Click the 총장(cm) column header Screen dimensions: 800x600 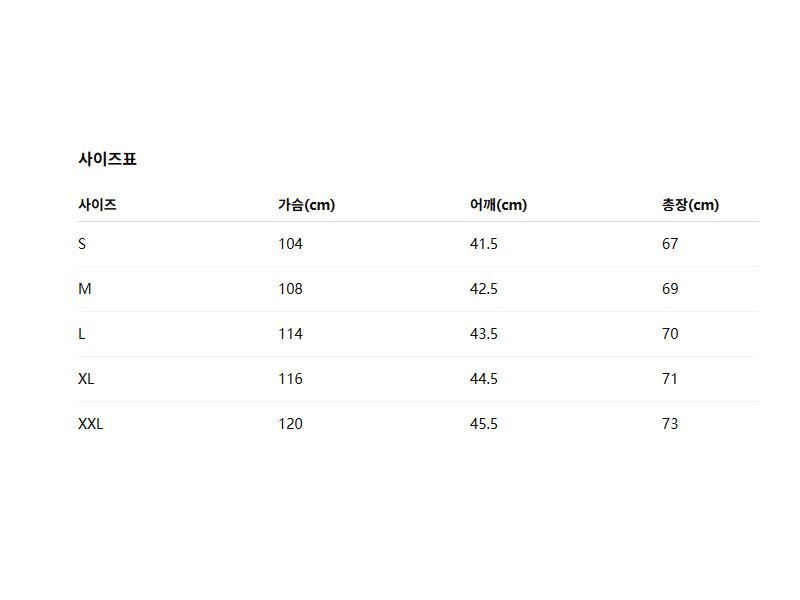pos(690,205)
